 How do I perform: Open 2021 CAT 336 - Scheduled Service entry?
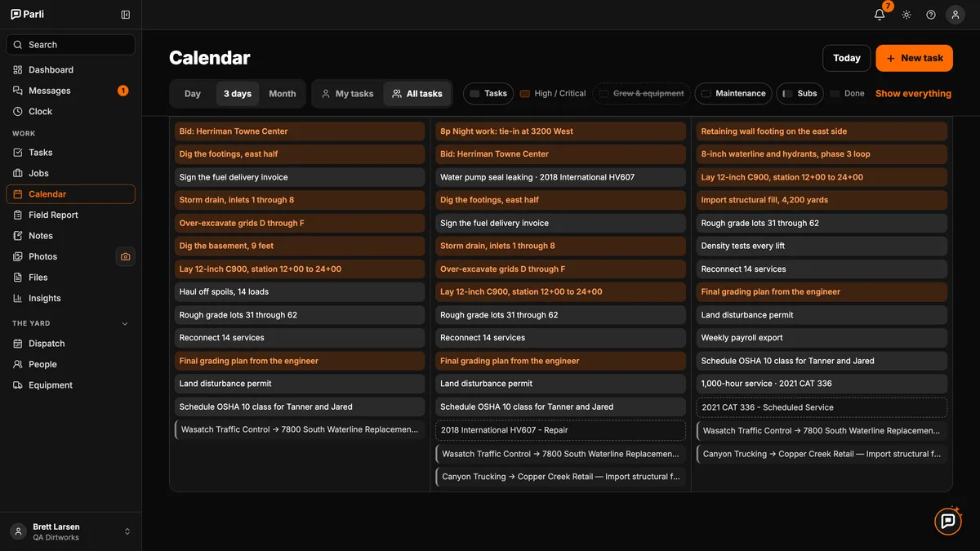[822, 407]
